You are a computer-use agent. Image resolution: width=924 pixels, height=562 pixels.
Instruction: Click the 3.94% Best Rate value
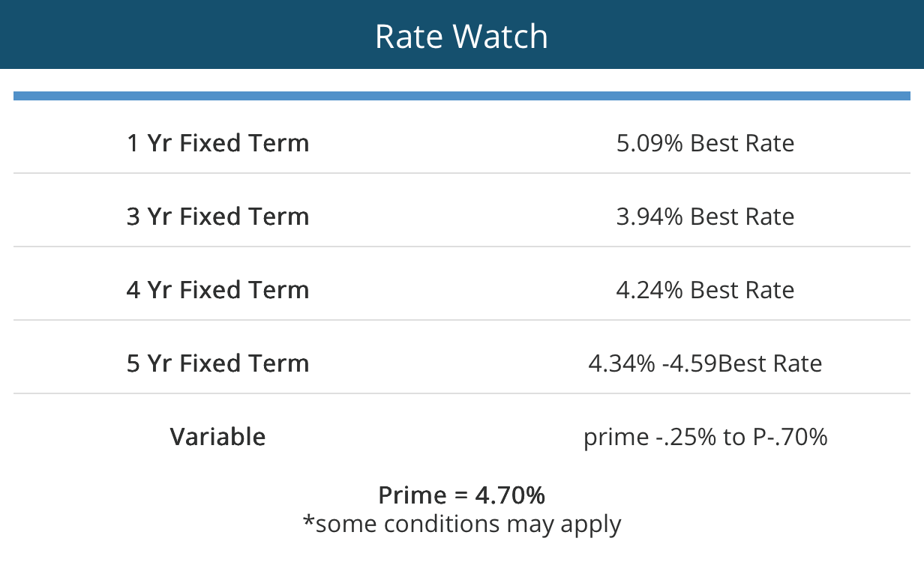705,217
